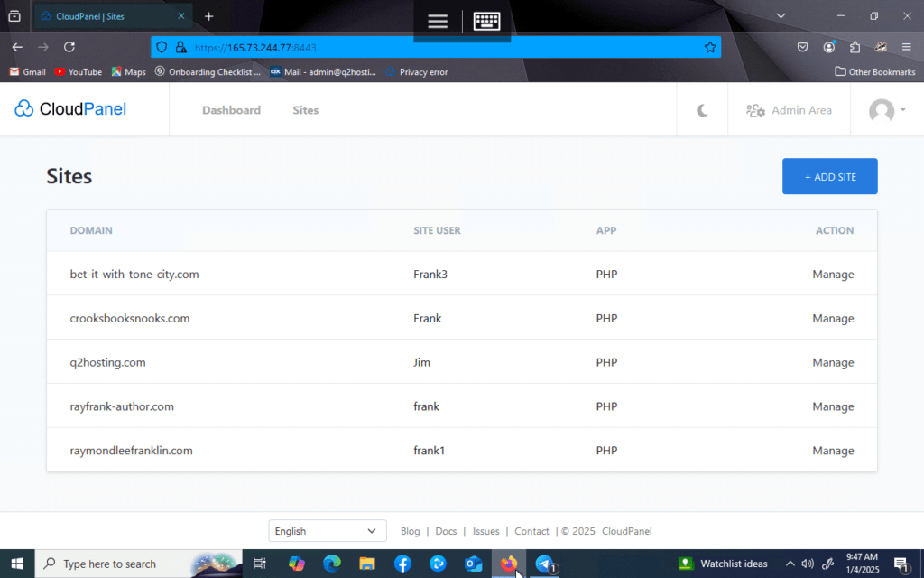
Task: Open the Firefox application menu
Action: (906, 47)
